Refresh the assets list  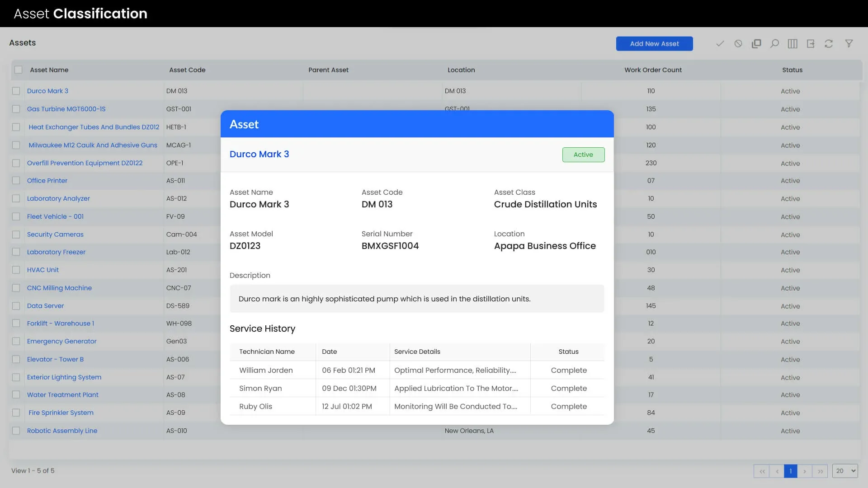click(829, 43)
